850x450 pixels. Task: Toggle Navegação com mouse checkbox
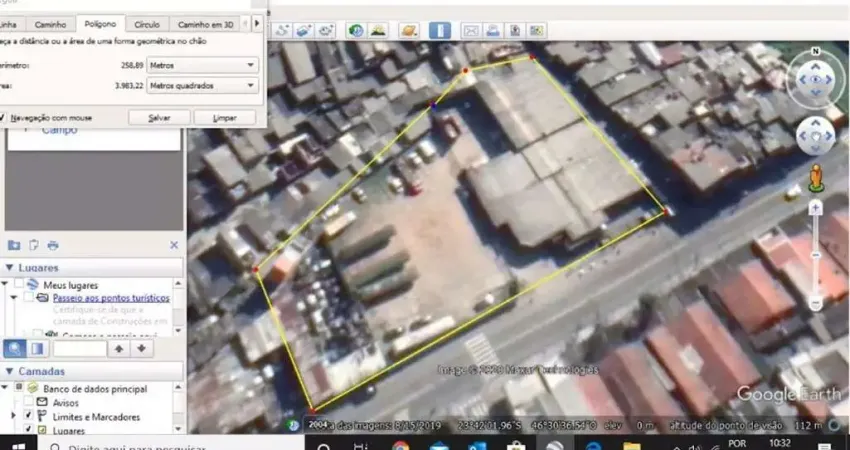coord(3,117)
